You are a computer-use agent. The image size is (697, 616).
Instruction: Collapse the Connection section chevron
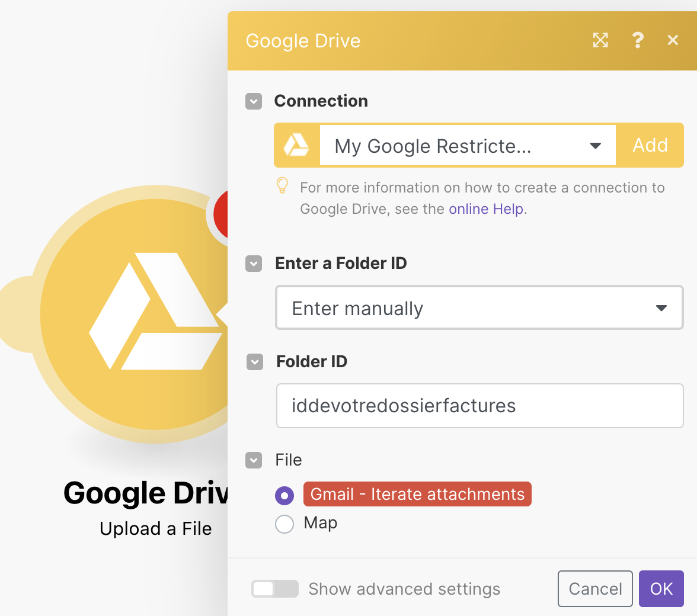point(254,101)
